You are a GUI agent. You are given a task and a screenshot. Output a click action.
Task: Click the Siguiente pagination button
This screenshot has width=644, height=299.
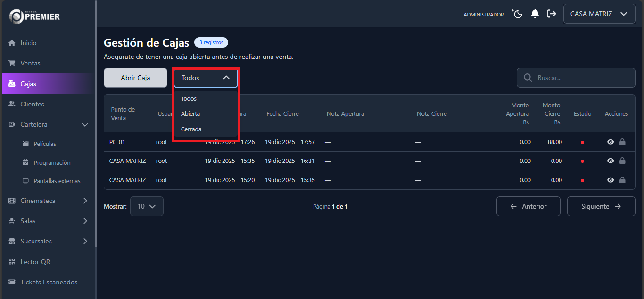[x=601, y=206]
